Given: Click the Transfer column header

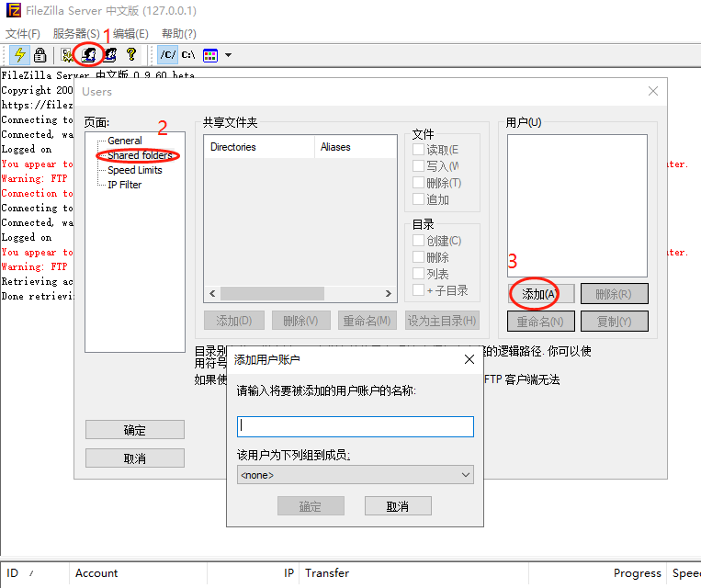Looking at the screenshot, I should tap(413, 573).
